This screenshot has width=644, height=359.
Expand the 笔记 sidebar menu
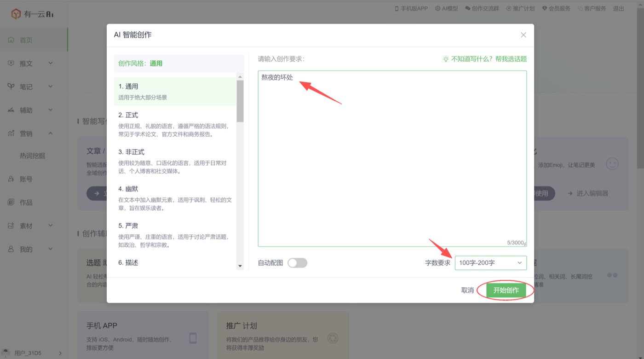click(51, 87)
